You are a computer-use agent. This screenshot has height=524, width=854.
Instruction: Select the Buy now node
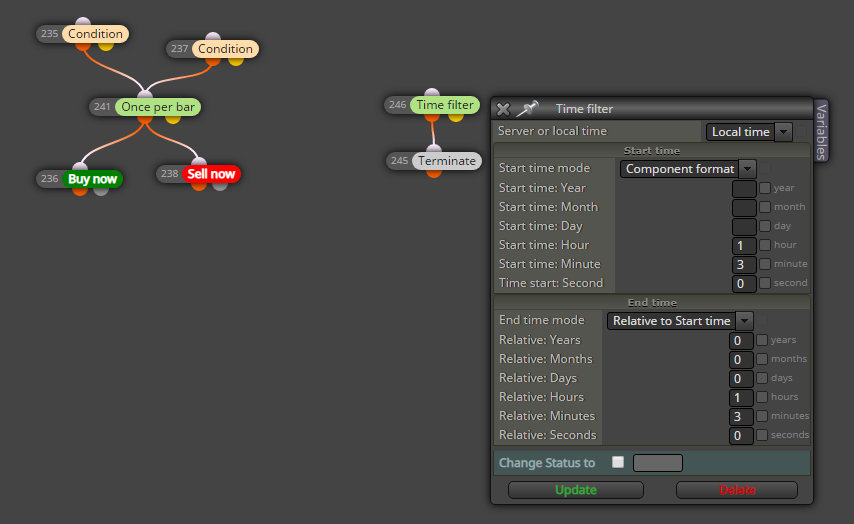coord(92,179)
